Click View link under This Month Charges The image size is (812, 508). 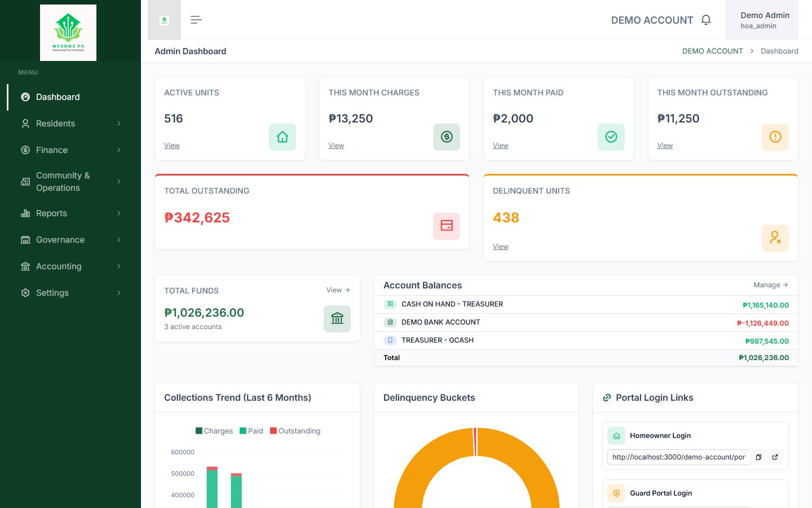click(x=336, y=146)
